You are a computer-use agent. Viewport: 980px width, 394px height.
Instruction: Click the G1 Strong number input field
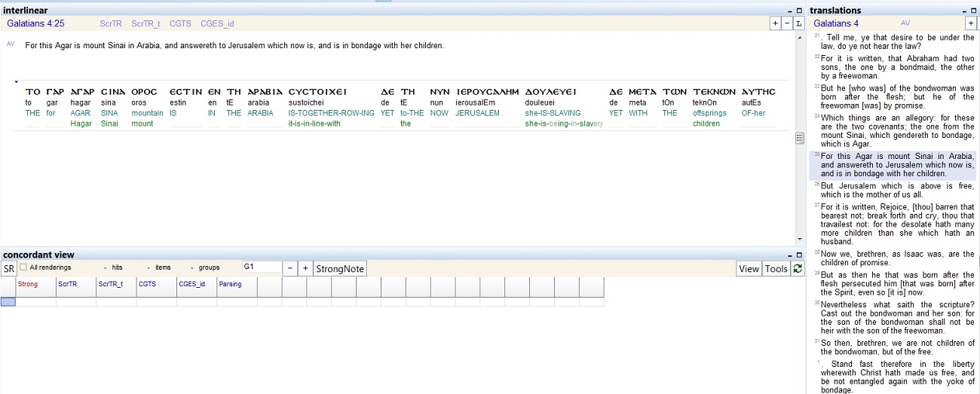pos(260,267)
